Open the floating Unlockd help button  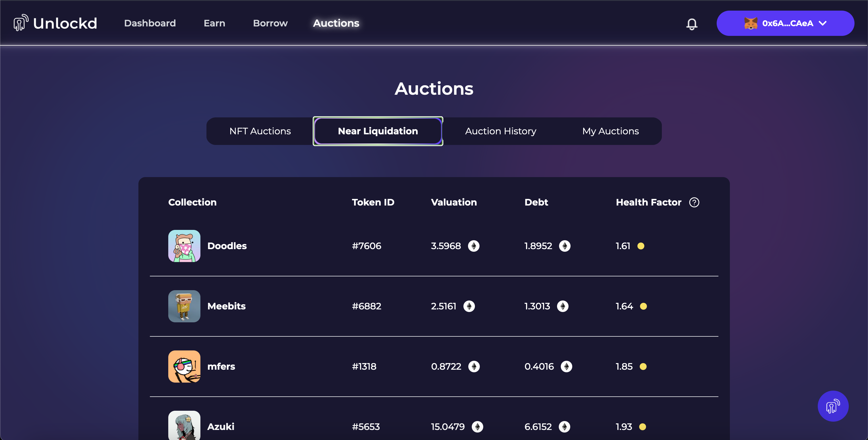(833, 406)
